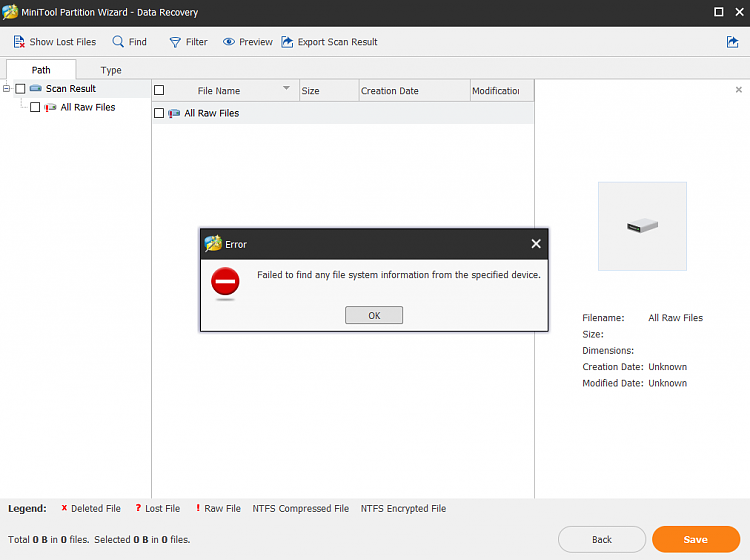Click the Scan Result drive icon in tree
This screenshot has height=560, width=750.
pyautogui.click(x=36, y=88)
